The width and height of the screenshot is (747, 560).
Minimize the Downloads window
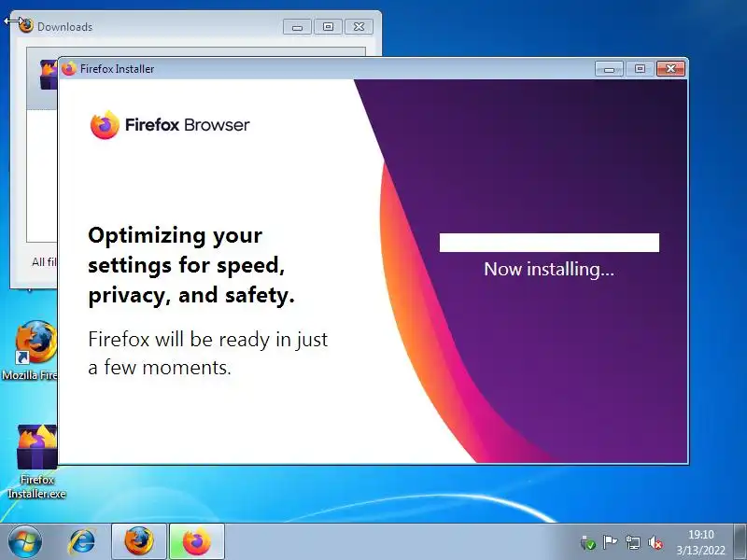click(x=297, y=27)
